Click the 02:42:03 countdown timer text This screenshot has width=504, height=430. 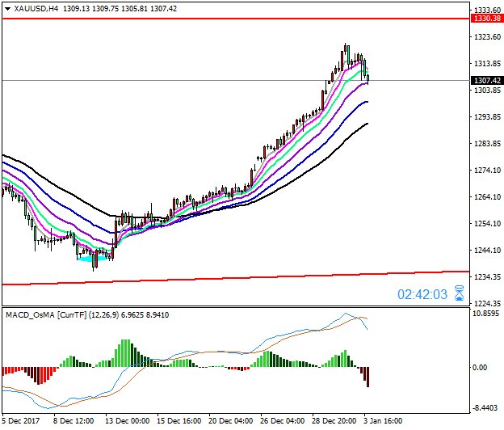pyautogui.click(x=422, y=294)
